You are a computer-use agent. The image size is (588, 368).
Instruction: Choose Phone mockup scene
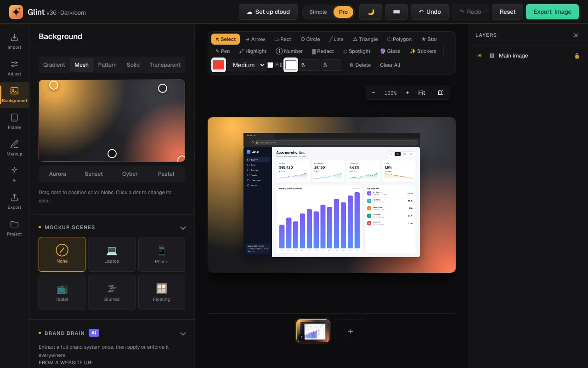coord(162,254)
